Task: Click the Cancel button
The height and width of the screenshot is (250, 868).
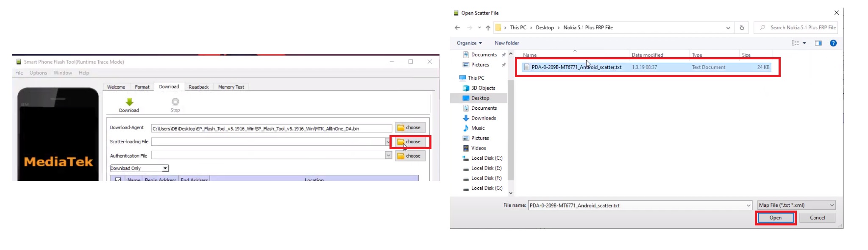Action: pos(818,218)
